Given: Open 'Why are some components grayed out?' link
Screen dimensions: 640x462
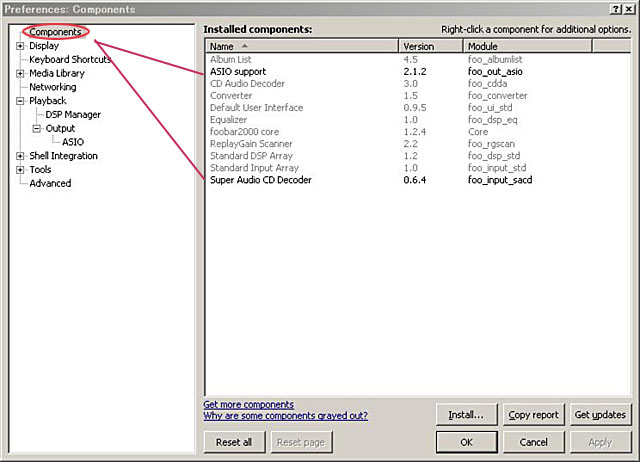Looking at the screenshot, I should (285, 416).
